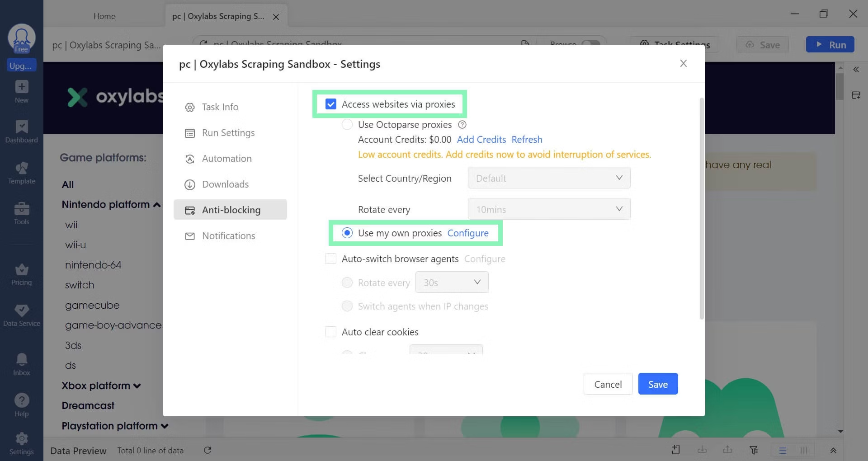Open the Inbox bell icon
This screenshot has height=461, width=868.
tap(21, 360)
